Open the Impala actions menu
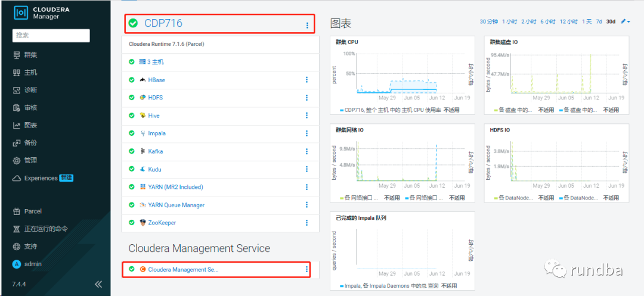Image resolution: width=644 pixels, height=296 pixels. tap(307, 133)
